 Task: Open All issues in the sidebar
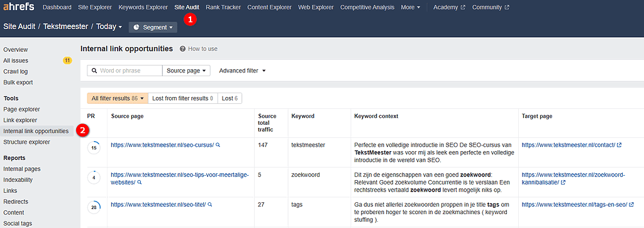coord(16,60)
